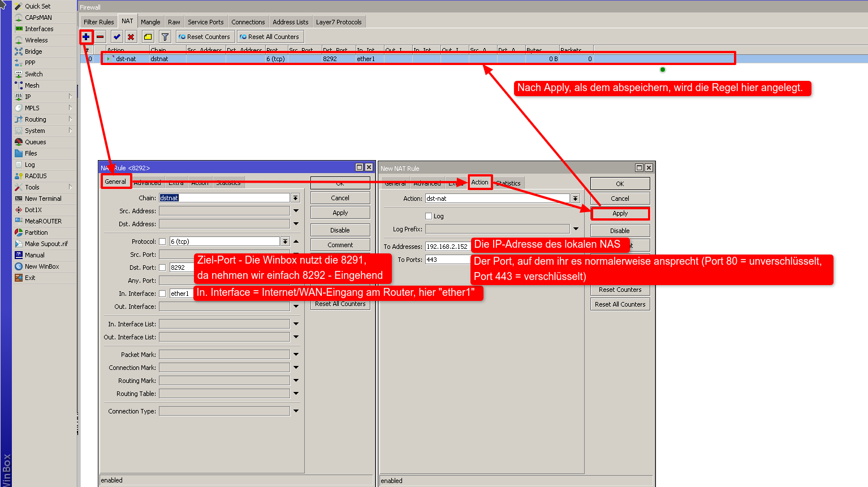Expand the Connection Type field arrow
This screenshot has height=487, width=868.
(296, 411)
